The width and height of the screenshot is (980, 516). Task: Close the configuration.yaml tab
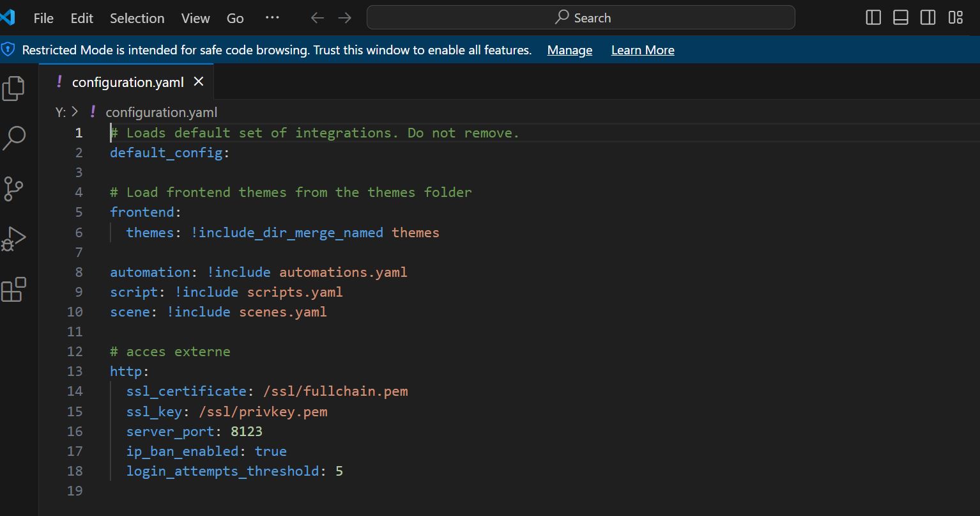[199, 82]
